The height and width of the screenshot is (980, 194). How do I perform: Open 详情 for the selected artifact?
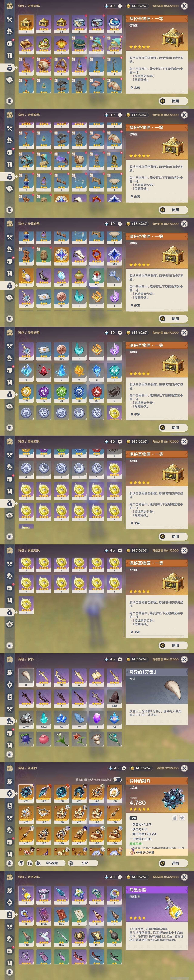click(x=173, y=863)
